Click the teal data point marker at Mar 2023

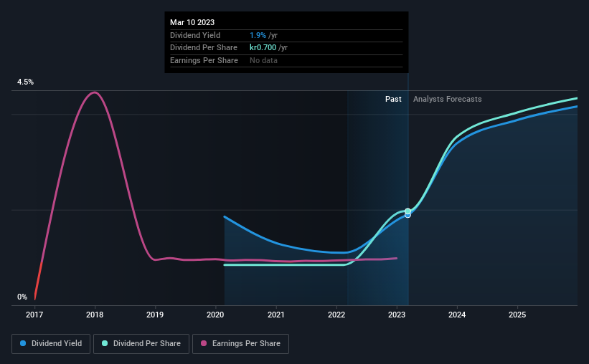pyautogui.click(x=408, y=211)
